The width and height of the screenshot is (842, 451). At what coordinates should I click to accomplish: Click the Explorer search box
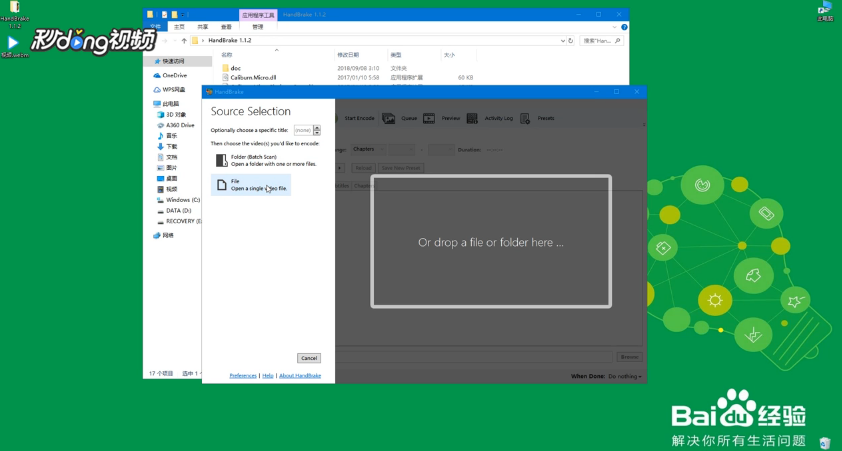pyautogui.click(x=601, y=41)
